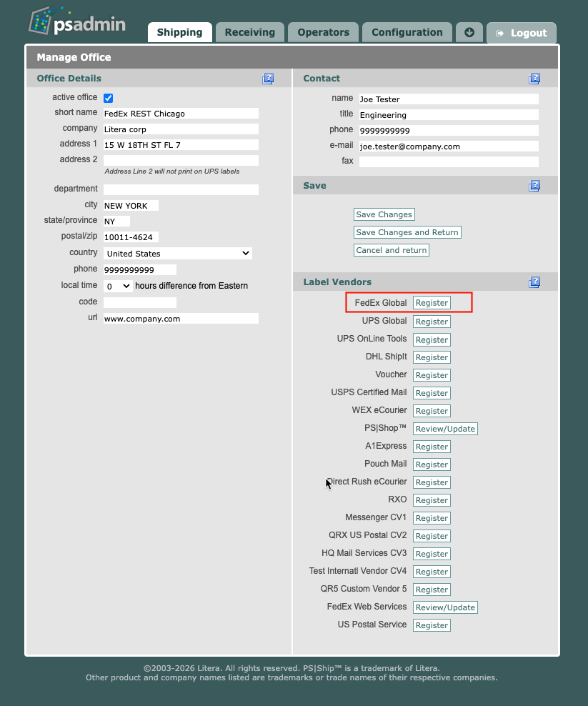Register the FedEx Global vendor
588x706 pixels.
tap(432, 303)
